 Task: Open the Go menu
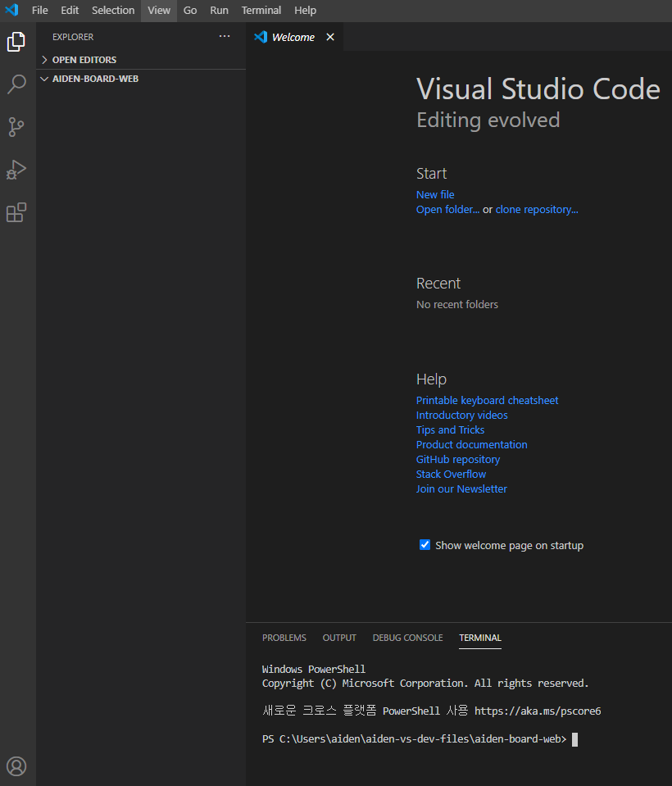coord(190,11)
